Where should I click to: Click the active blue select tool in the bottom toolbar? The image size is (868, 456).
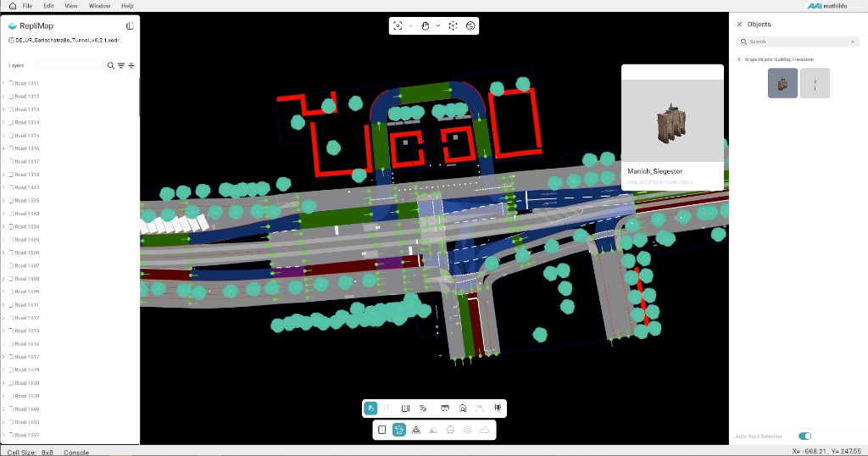[x=370, y=409]
